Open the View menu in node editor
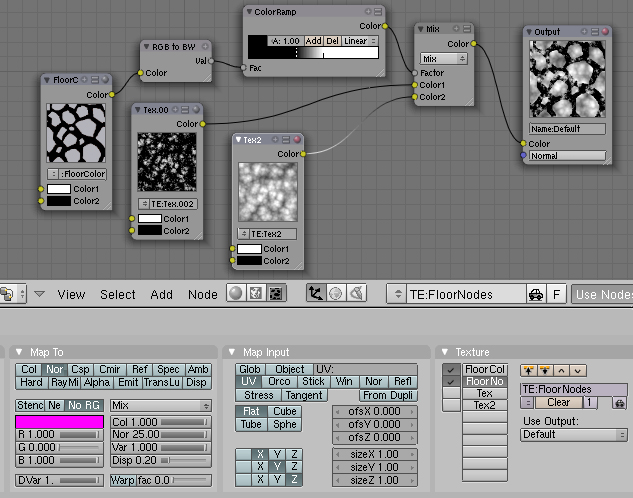The height and width of the screenshot is (498, 633). 71,295
